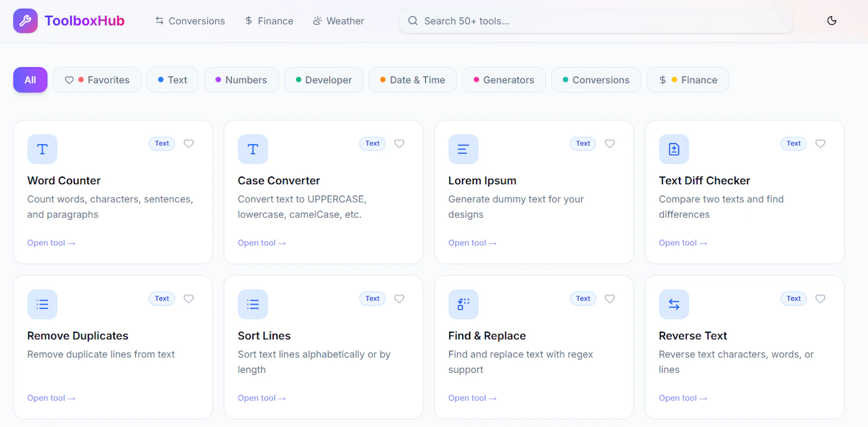868x427 pixels.
Task: Click the Text tag on Case Converter card
Action: pos(372,144)
